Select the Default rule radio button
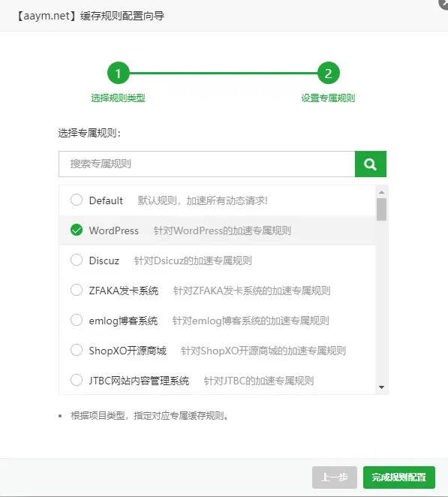Image resolution: width=448 pixels, height=497 pixels. point(77,200)
